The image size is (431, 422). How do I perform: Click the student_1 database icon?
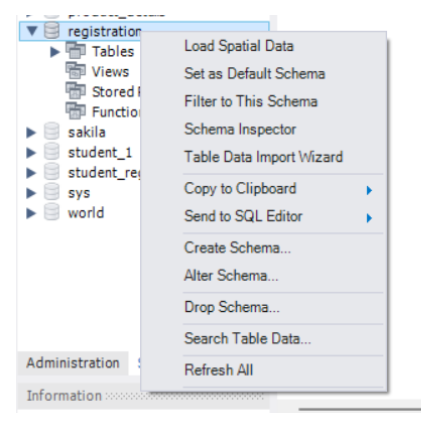[52, 152]
